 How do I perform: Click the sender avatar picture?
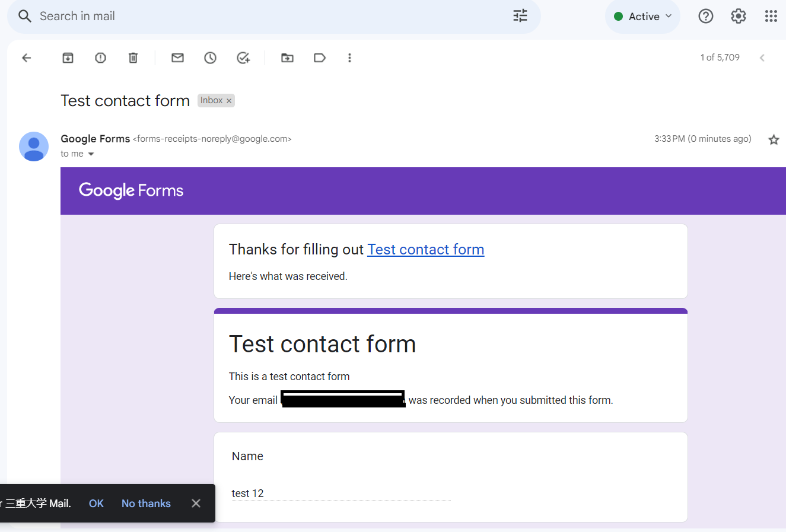pyautogui.click(x=34, y=146)
